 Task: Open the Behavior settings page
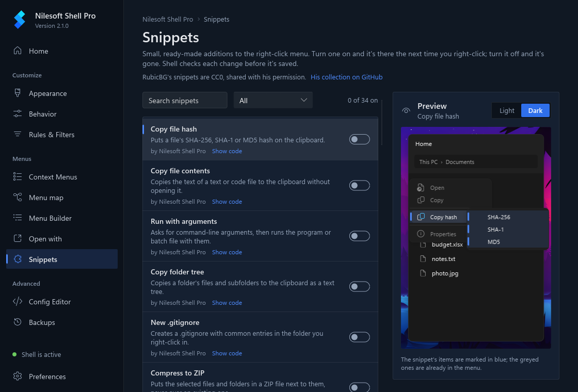(x=62, y=114)
